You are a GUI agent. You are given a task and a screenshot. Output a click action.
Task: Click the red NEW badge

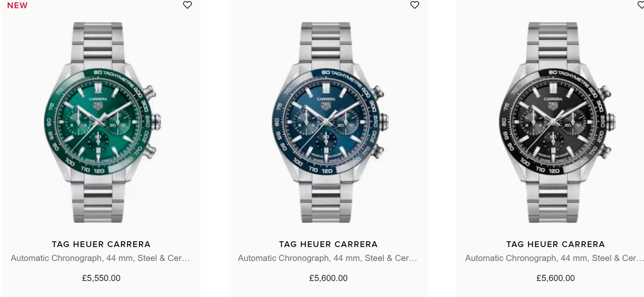pos(17,5)
